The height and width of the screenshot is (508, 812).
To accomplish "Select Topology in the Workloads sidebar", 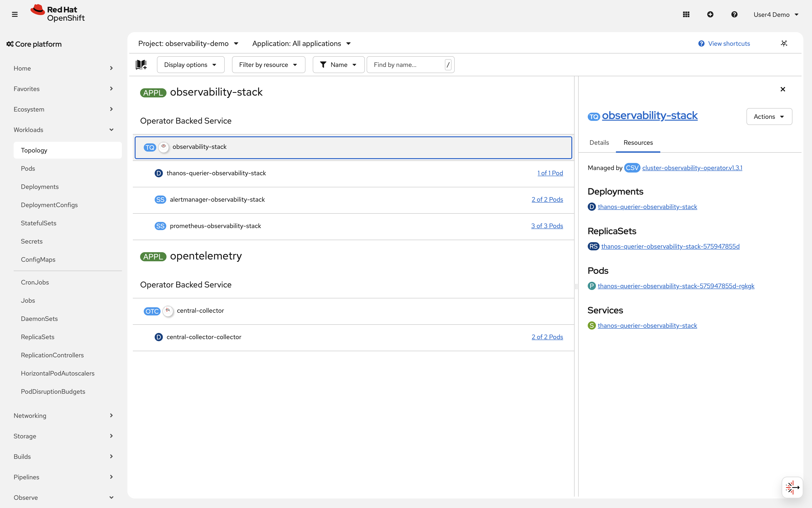I will [34, 150].
